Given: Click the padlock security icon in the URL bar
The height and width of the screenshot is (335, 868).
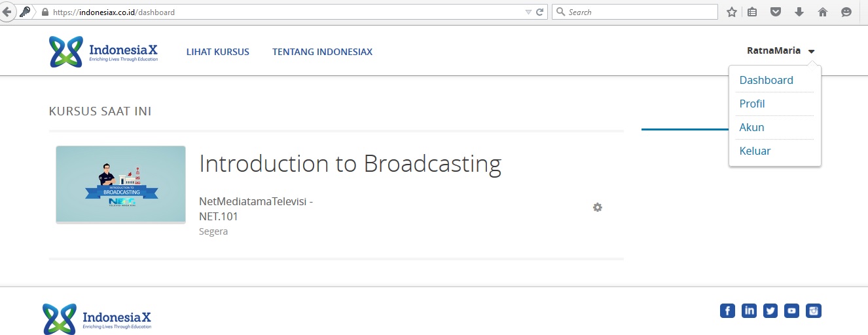Looking at the screenshot, I should coord(45,12).
